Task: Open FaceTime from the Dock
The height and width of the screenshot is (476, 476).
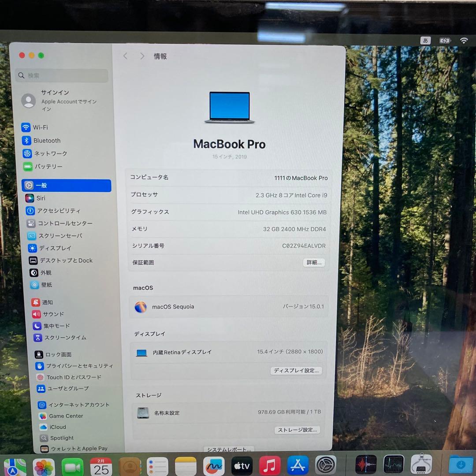Action: click(x=72, y=467)
